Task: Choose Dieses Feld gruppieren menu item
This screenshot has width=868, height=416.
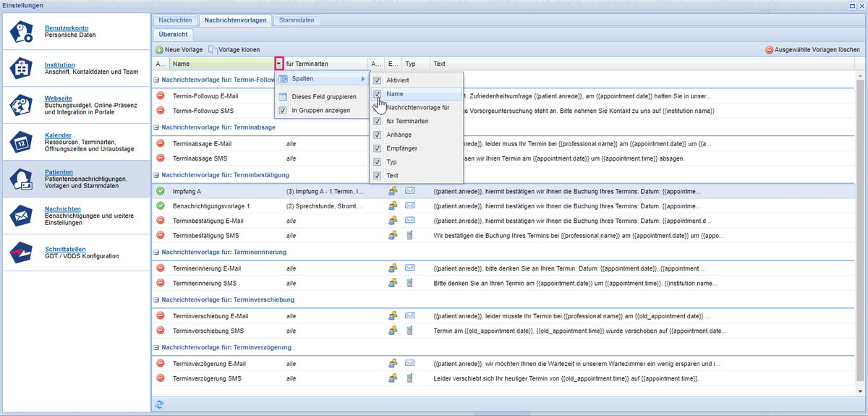Action: (323, 96)
